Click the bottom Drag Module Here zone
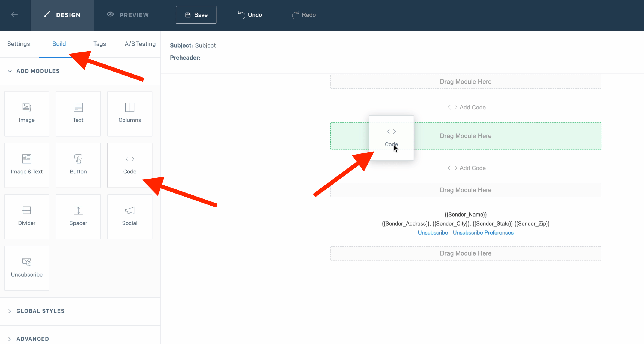 point(466,253)
